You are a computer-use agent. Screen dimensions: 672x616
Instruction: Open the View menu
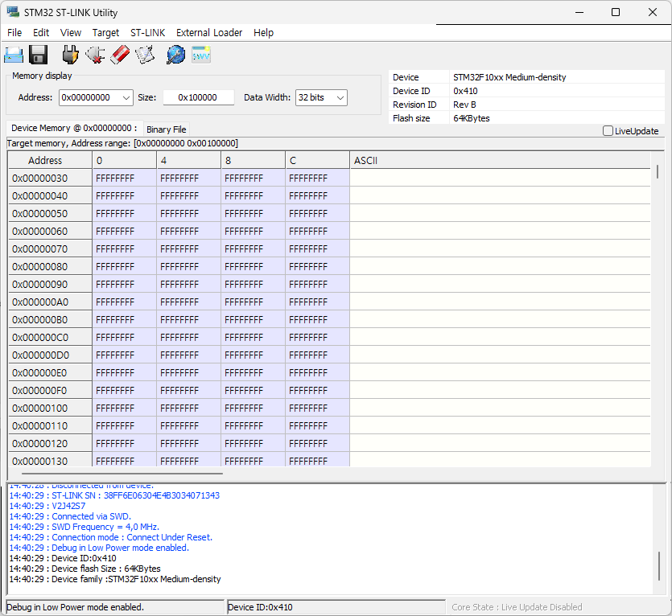[71, 32]
